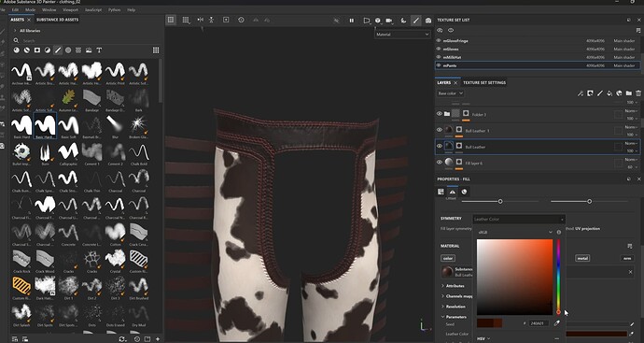Switch assets panel to grid view
Viewport: 644px width, 343px height.
point(156,50)
